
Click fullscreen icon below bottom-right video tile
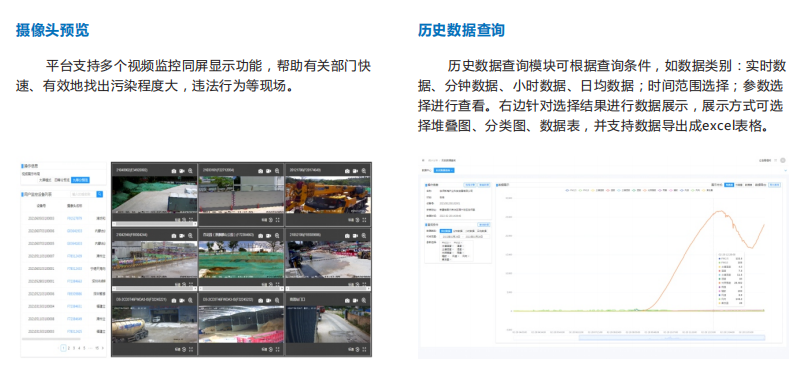(x=364, y=349)
